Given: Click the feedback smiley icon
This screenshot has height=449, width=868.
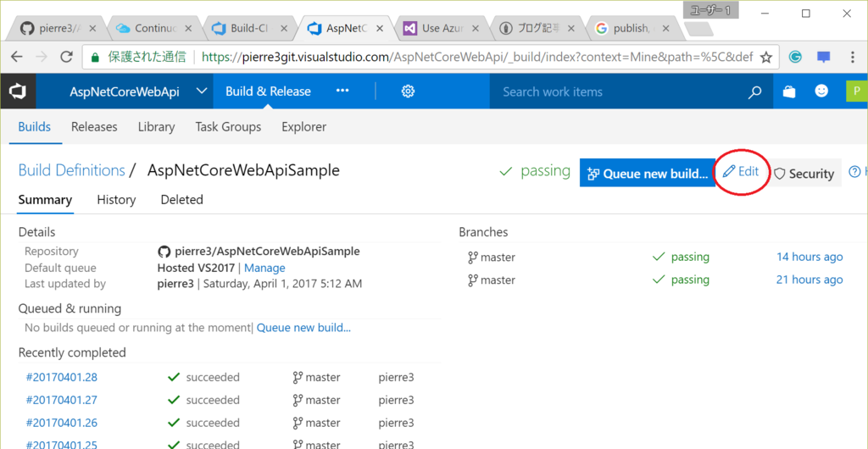Looking at the screenshot, I should (x=821, y=91).
